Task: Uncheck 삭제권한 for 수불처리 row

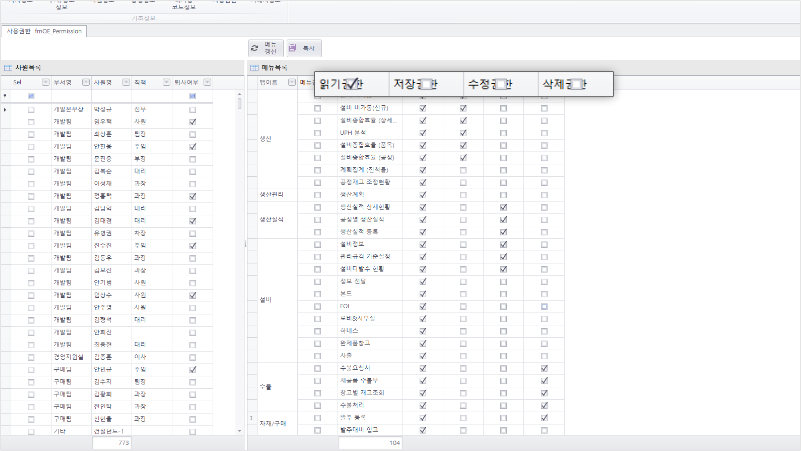Action: tap(544, 406)
